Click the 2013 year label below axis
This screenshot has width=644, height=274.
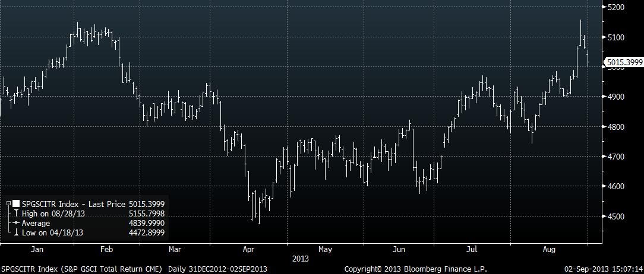pyautogui.click(x=301, y=259)
